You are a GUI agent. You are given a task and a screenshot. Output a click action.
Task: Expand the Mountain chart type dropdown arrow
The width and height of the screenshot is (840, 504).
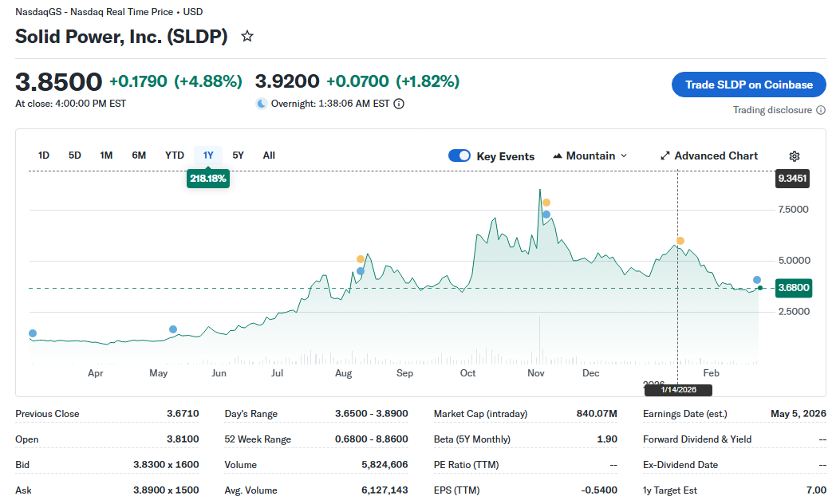point(624,156)
